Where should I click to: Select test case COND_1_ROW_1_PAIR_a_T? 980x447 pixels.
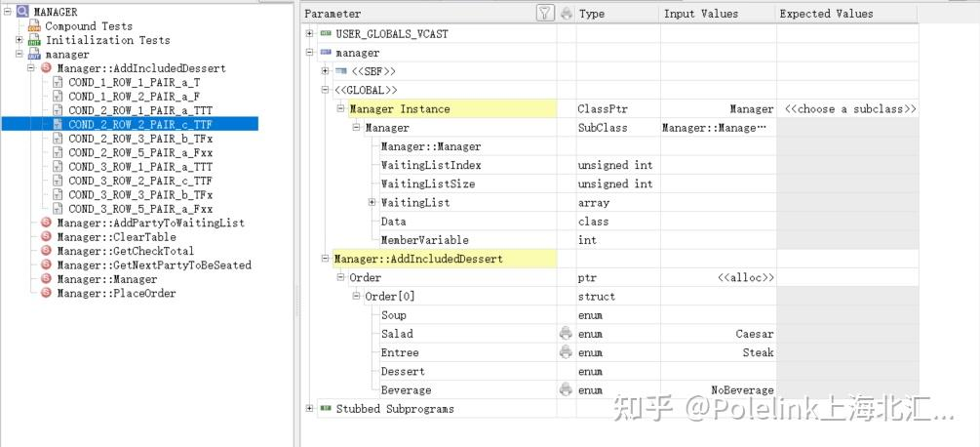click(135, 82)
